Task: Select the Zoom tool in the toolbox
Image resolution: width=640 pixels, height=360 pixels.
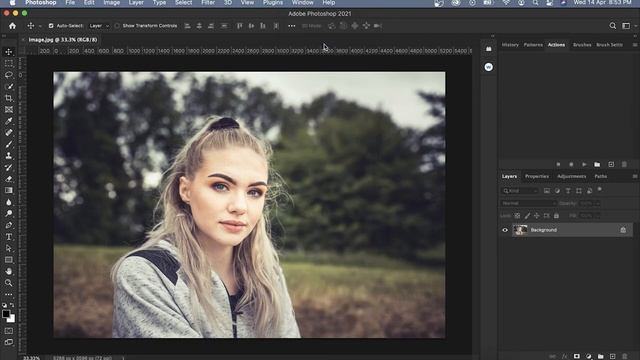Action: coord(9,282)
